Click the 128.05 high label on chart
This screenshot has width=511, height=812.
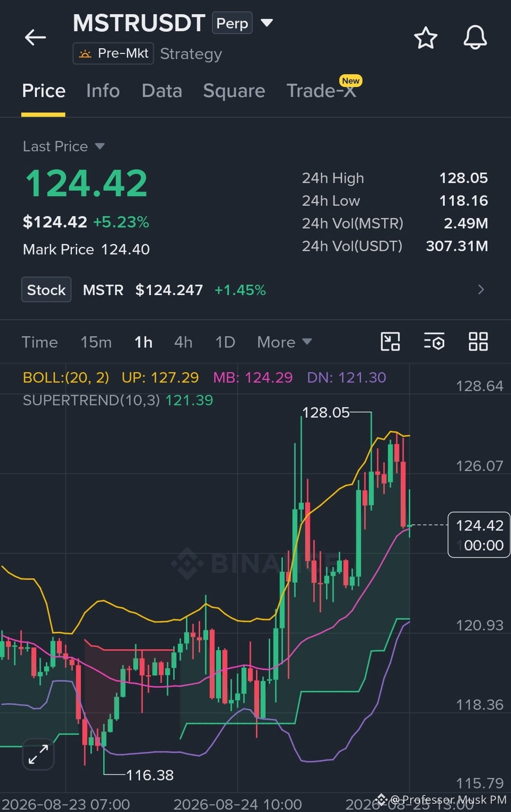(326, 412)
